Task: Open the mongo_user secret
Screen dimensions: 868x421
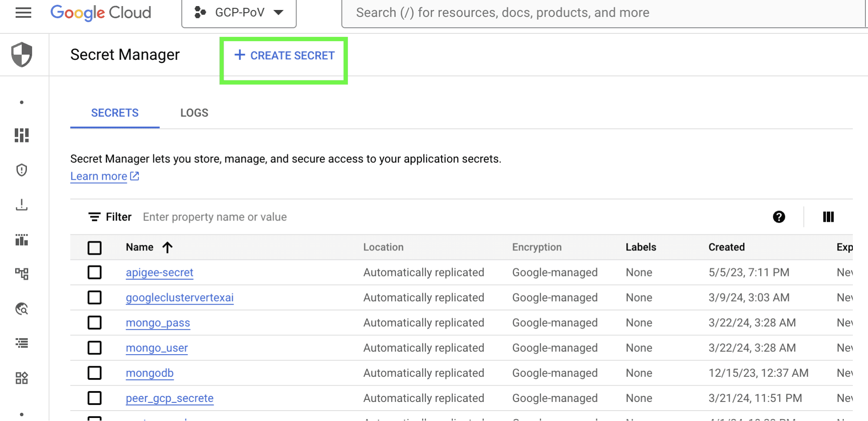Action: coord(157,348)
